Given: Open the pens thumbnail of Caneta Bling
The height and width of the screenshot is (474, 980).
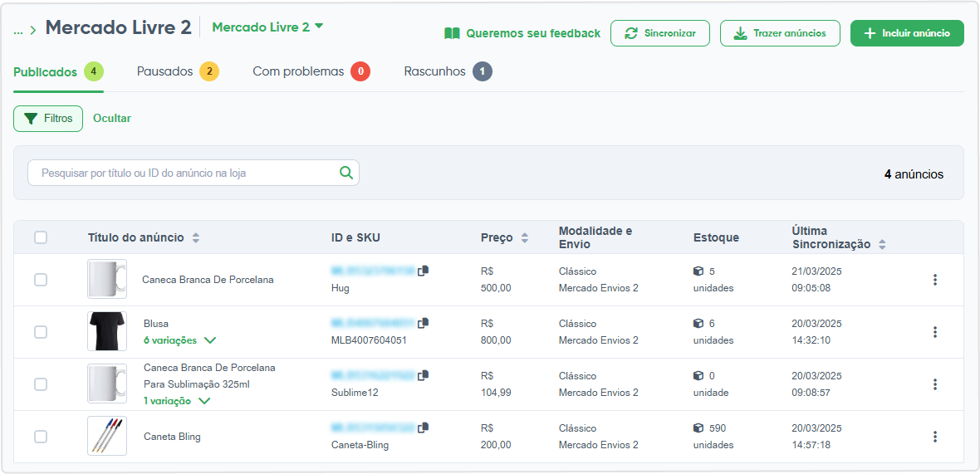Looking at the screenshot, I should (107, 436).
